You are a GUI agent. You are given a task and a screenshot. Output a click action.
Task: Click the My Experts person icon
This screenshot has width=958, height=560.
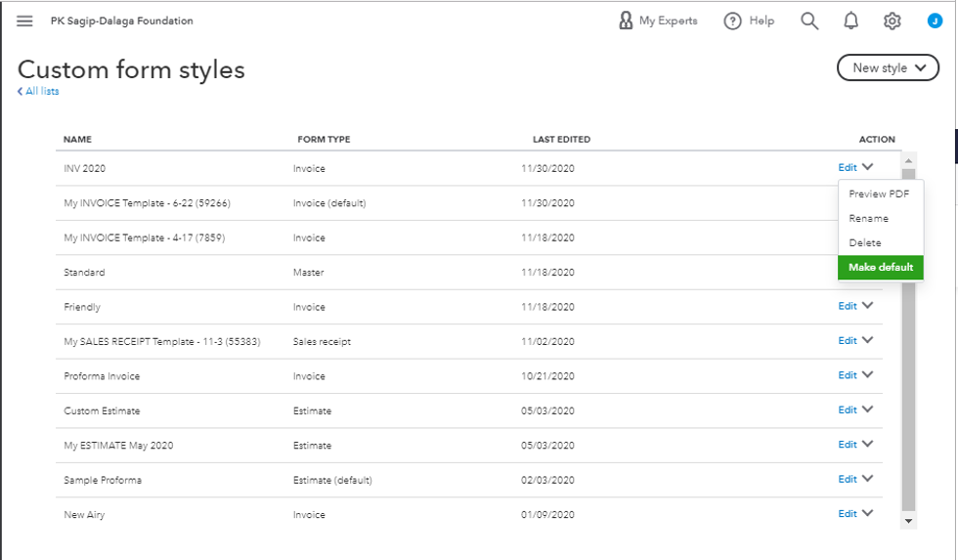626,21
